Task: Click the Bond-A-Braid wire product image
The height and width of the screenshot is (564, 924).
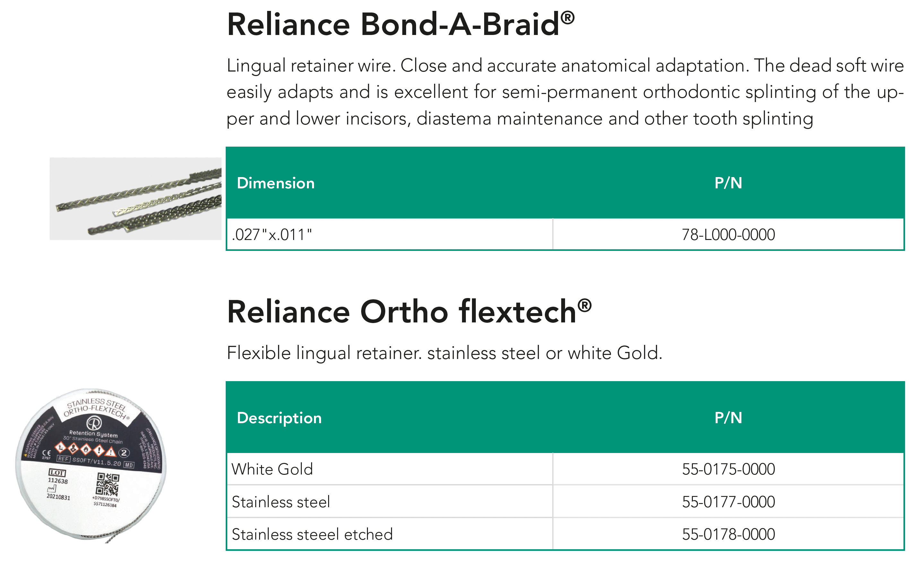Action: 136,199
